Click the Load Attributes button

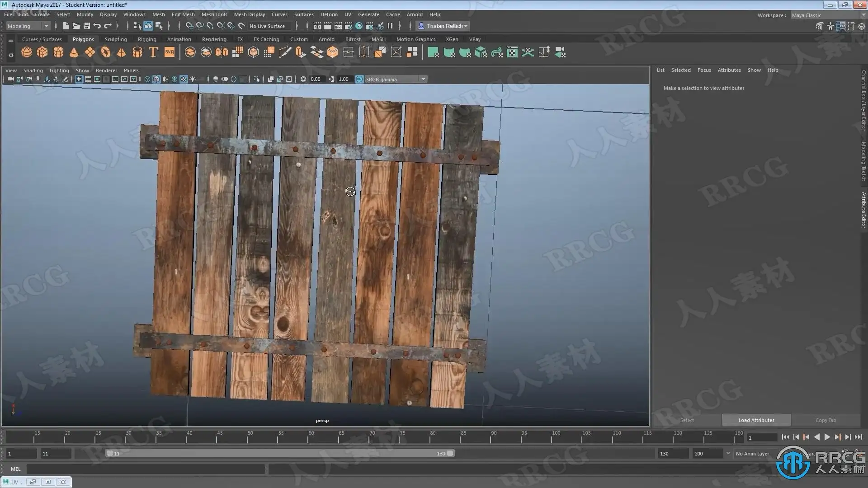[756, 420]
